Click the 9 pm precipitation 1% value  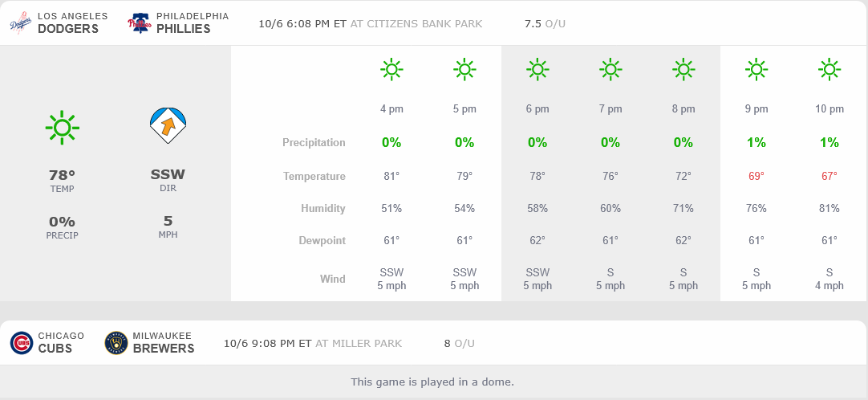(756, 143)
